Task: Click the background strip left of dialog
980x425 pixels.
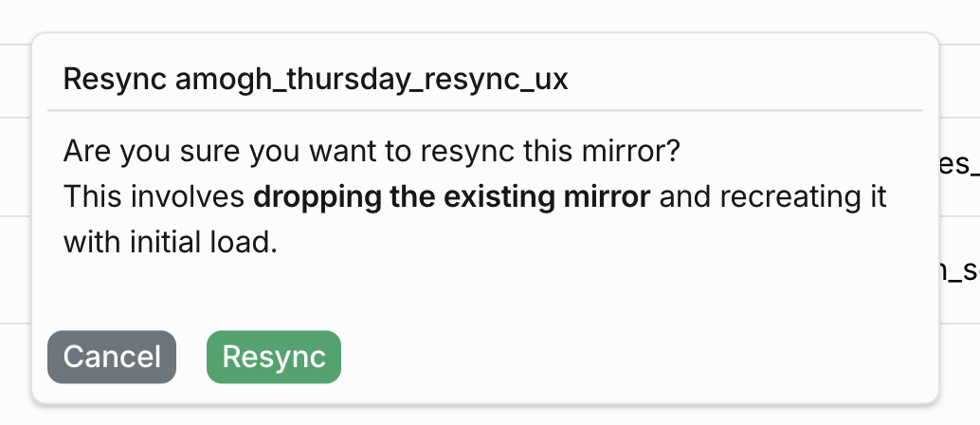Action: coord(15,212)
